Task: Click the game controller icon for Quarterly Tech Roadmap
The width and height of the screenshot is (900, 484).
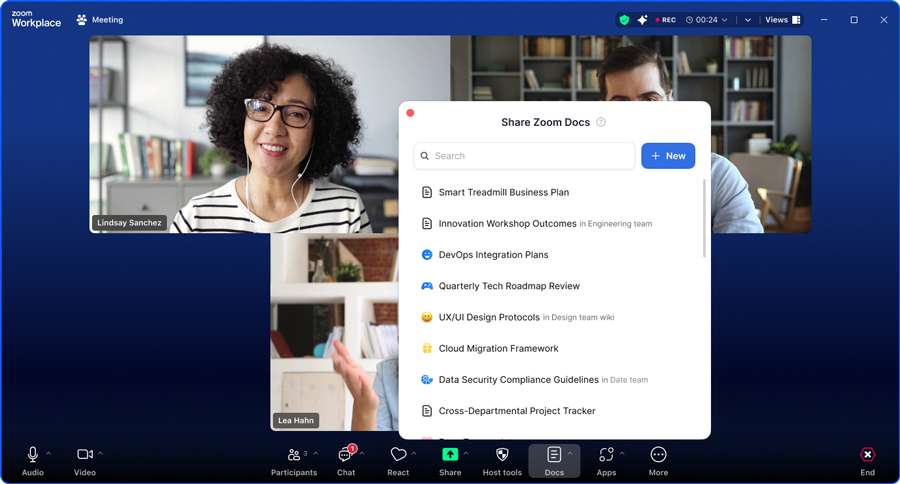Action: 426,286
